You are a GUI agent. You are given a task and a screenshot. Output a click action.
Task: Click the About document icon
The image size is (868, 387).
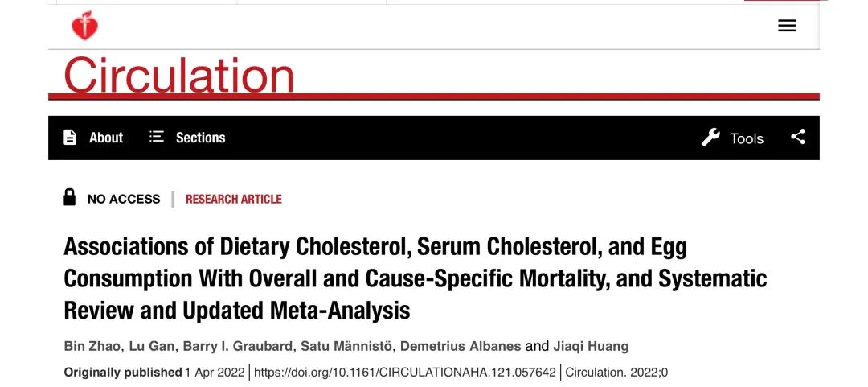[70, 137]
